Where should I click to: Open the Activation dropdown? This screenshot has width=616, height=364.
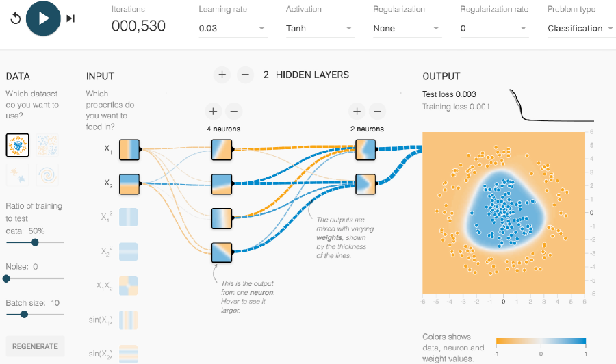click(320, 29)
